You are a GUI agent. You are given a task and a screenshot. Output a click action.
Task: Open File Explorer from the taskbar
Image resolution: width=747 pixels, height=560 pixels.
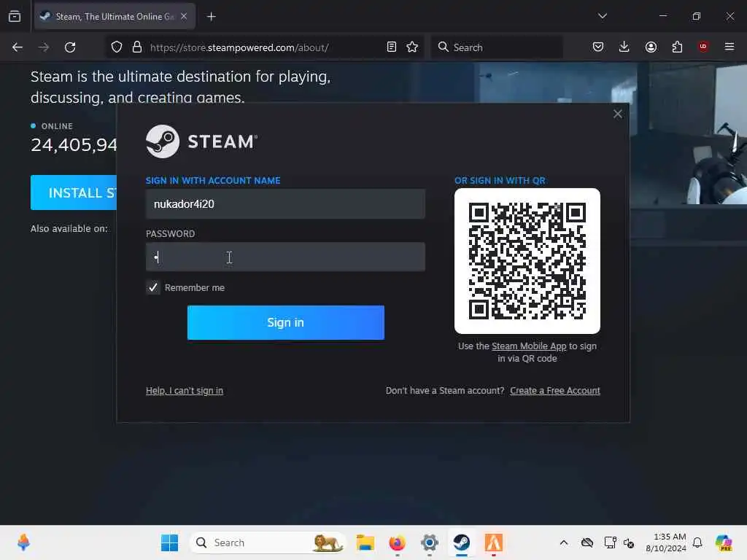[365, 542]
